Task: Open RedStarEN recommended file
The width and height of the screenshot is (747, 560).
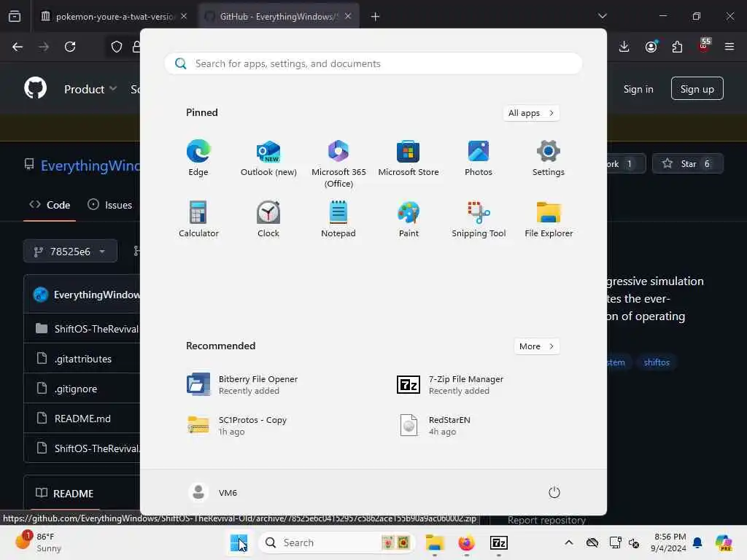Action: click(435, 426)
